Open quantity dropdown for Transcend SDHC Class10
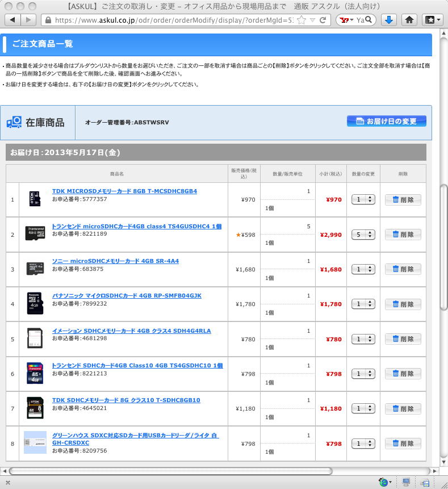The height and width of the screenshot is (489, 448). (363, 374)
